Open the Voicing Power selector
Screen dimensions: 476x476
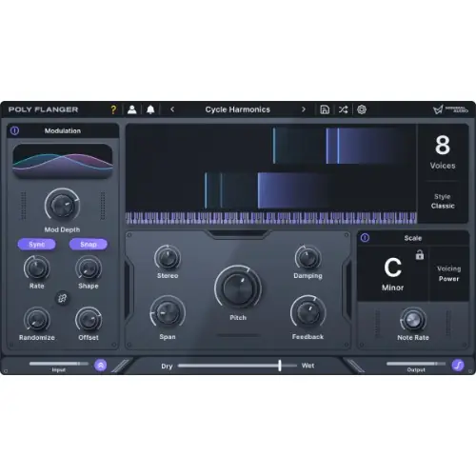click(448, 273)
